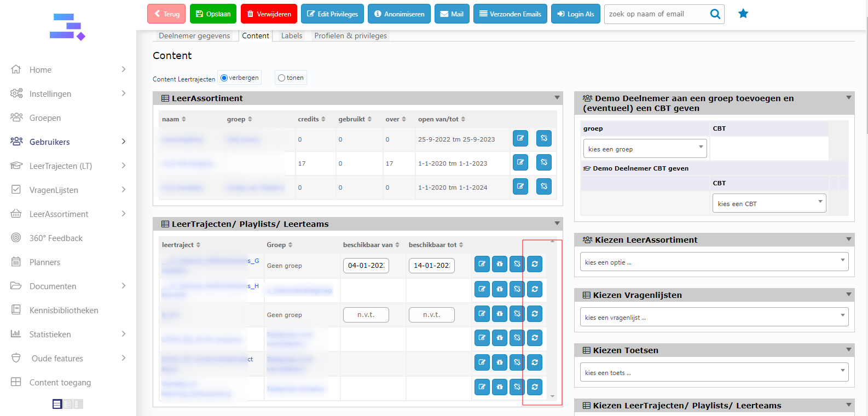Collapse the Kiezen Vragenlijsten panel
This screenshot has height=416, width=868.
pos(848,295)
